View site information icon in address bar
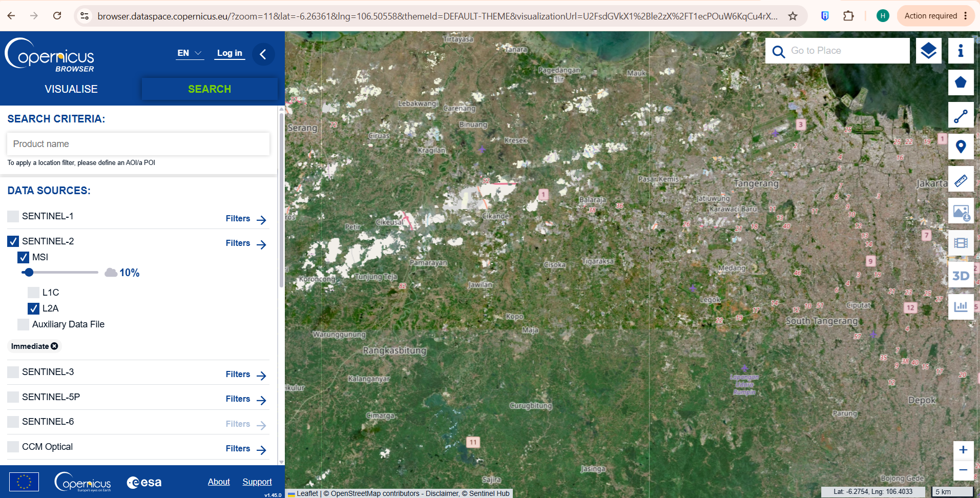Image resolution: width=980 pixels, height=498 pixels. 85,16
